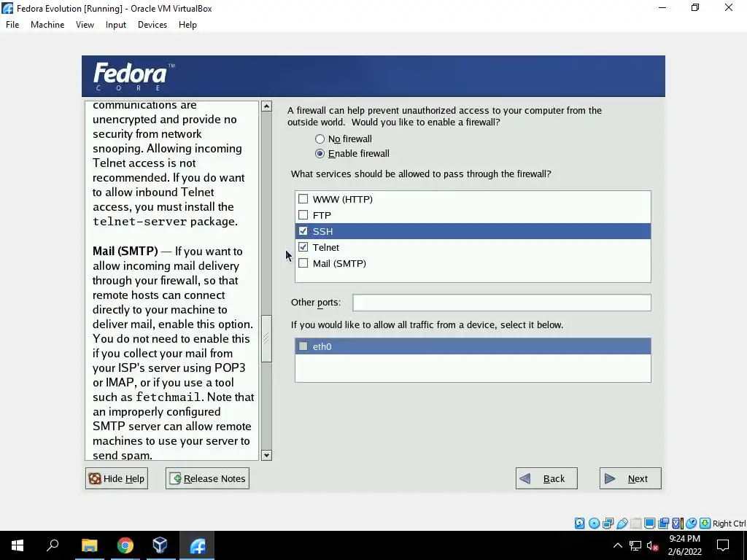Click the mouse integration status icon
747x560 pixels.
(692, 524)
